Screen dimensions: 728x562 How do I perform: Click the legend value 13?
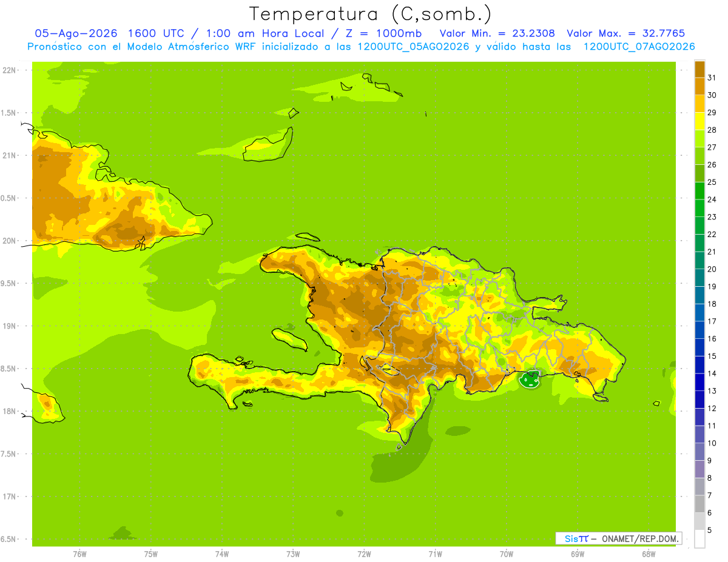[x=712, y=391]
